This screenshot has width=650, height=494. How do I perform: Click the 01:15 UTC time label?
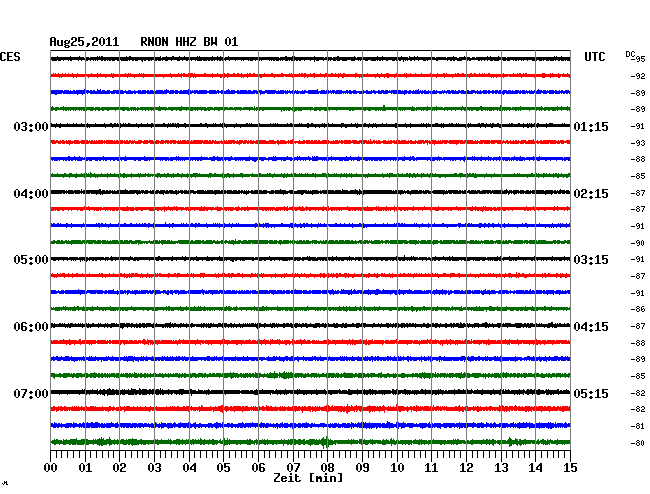[591, 126]
